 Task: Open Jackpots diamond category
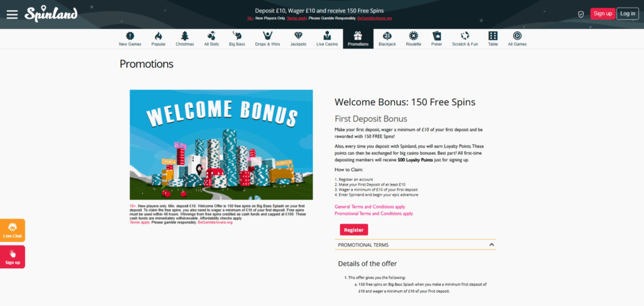coord(298,38)
